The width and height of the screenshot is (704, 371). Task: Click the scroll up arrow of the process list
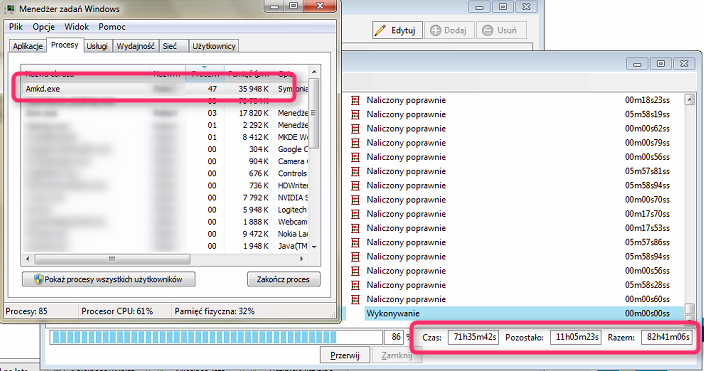(314, 71)
